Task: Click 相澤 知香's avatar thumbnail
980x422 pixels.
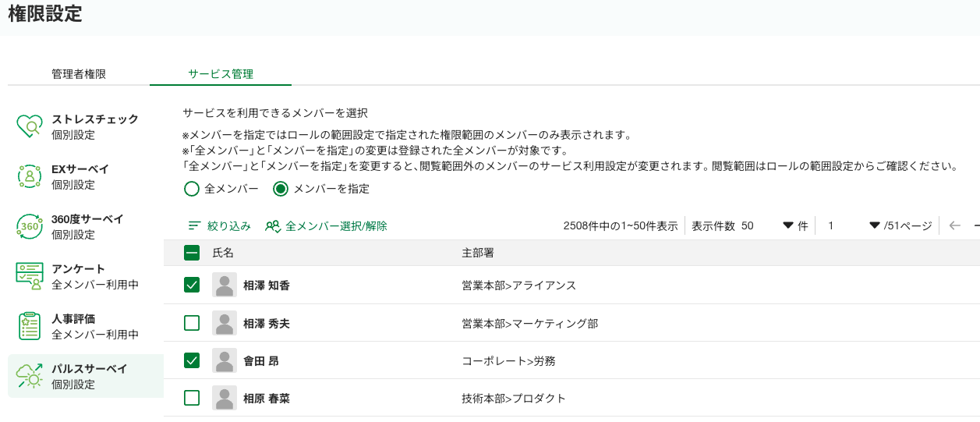Action: (x=225, y=285)
